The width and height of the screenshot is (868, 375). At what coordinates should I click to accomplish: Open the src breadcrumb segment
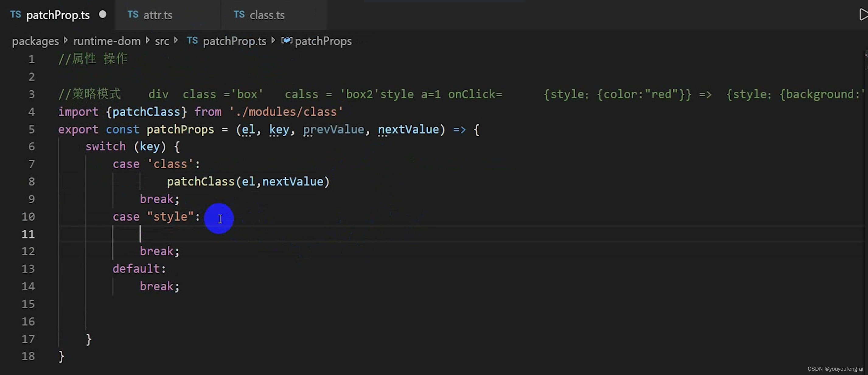[162, 41]
